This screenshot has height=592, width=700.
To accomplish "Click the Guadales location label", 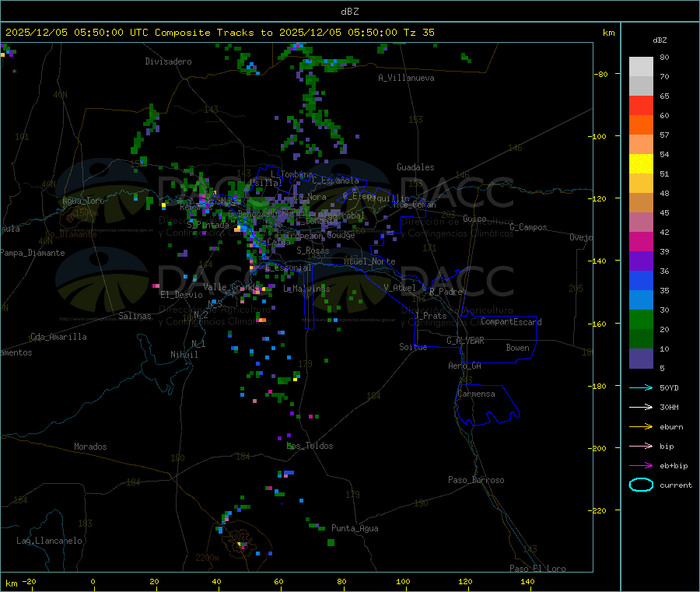I will [415, 167].
